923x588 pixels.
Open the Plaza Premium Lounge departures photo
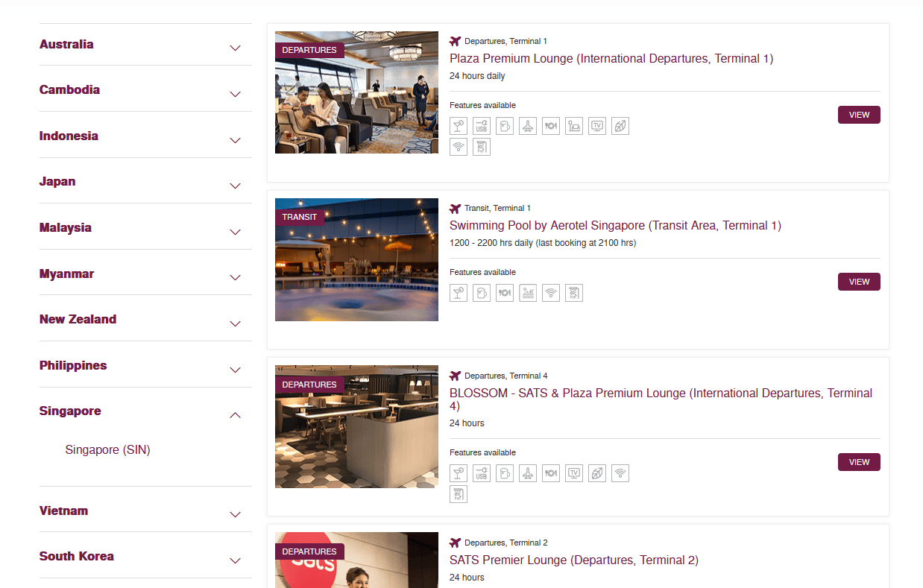[x=356, y=92]
